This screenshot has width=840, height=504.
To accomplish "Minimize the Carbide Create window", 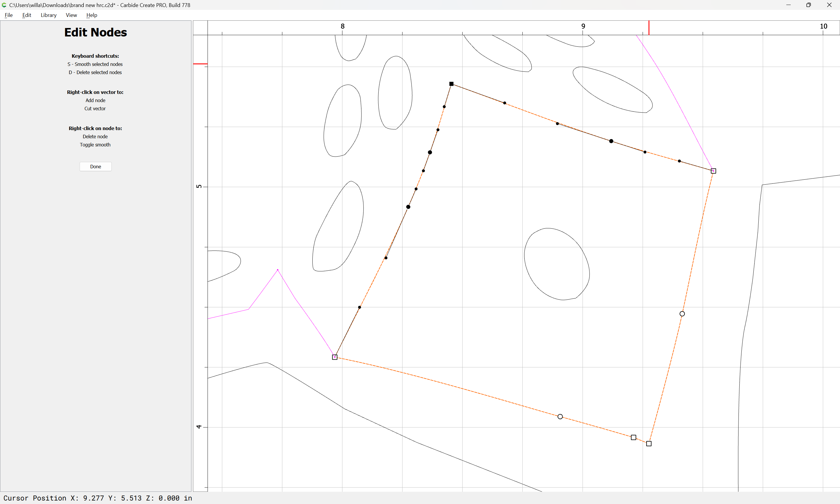I will coord(788,5).
